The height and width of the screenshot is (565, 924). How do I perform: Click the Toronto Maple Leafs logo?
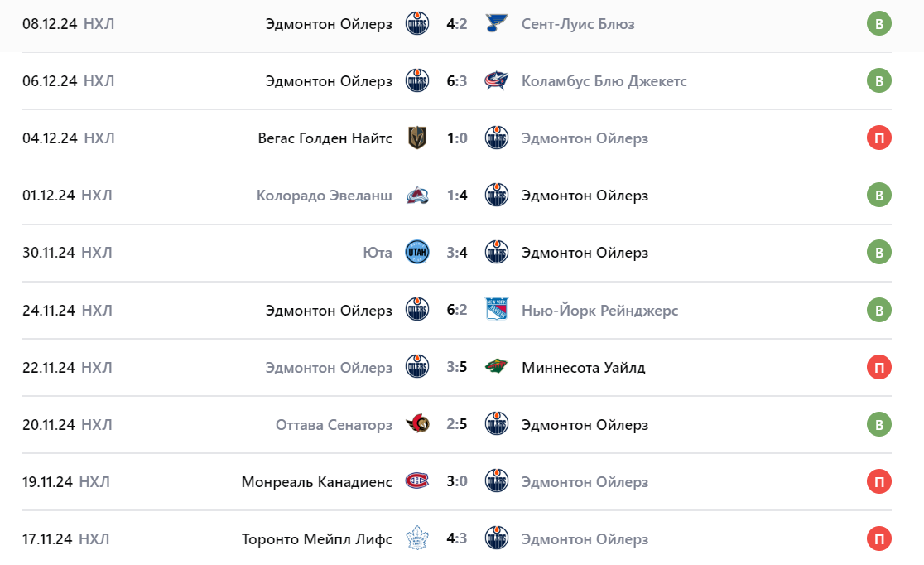tap(417, 538)
